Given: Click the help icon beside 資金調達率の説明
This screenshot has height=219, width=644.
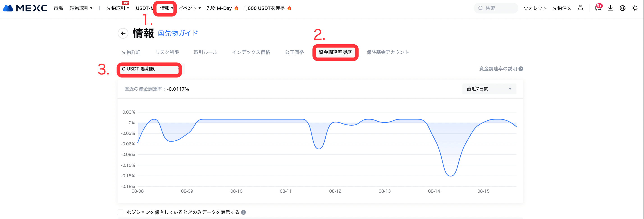Looking at the screenshot, I should [x=521, y=69].
